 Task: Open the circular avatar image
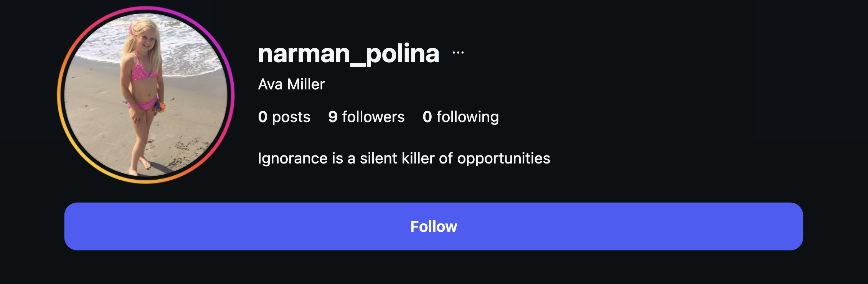coord(146,95)
